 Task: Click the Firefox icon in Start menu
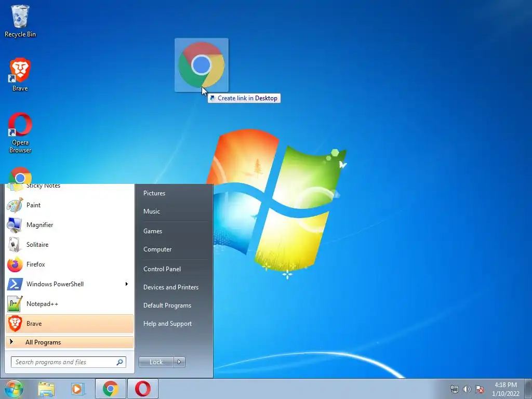[x=15, y=264]
